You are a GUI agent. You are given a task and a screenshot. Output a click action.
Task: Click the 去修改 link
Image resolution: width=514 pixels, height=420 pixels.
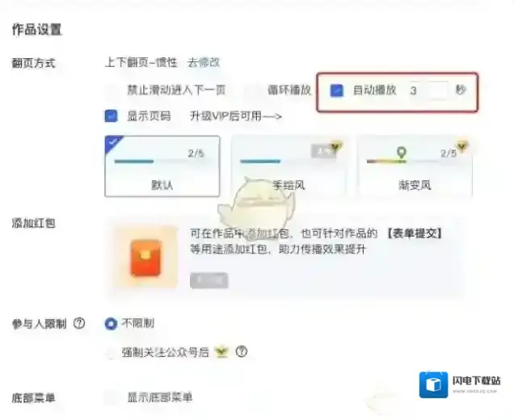click(x=204, y=62)
